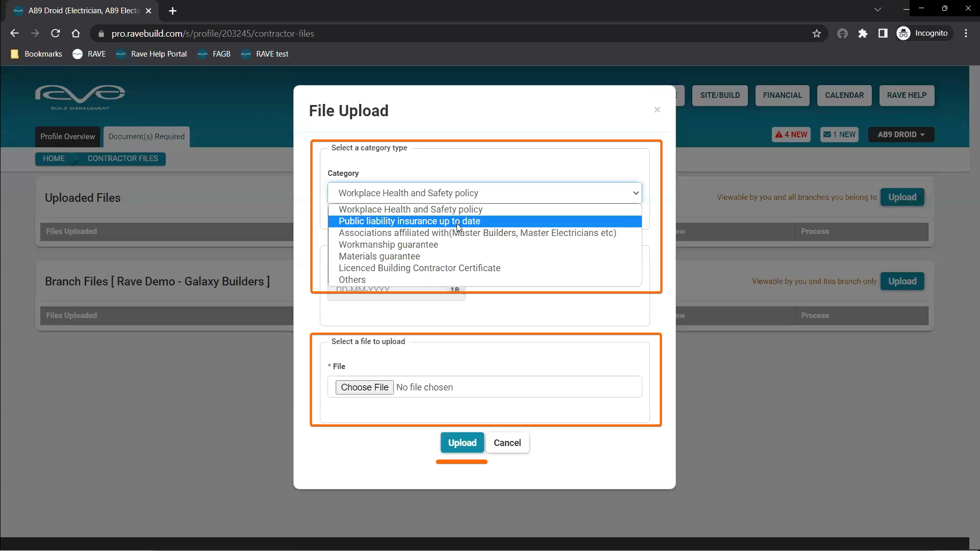Viewport: 980px width, 551px height.
Task: Click the teal Upload button in dialog
Action: 462,443
